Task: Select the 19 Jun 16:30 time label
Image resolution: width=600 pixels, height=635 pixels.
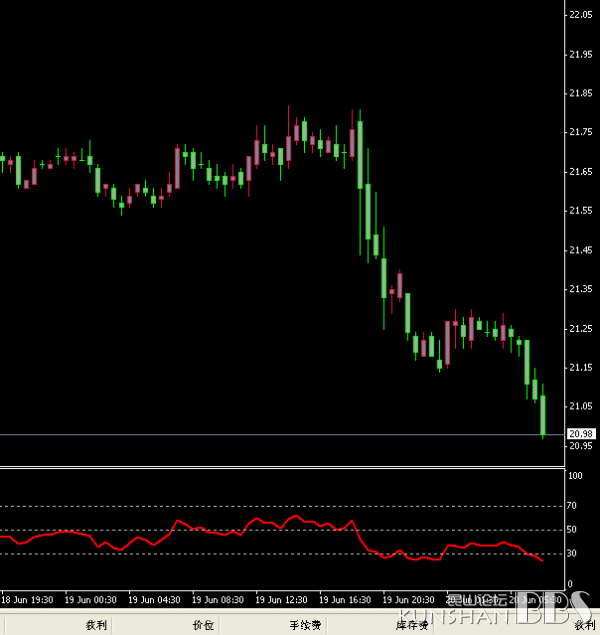Action: pos(344,599)
